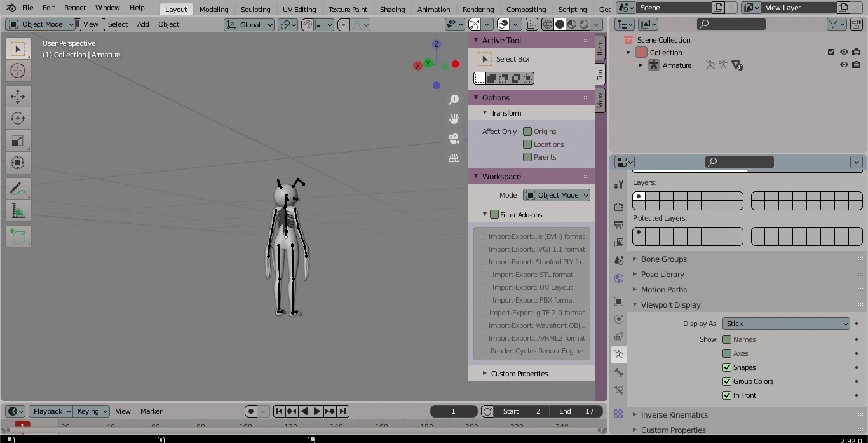Select the Scale tool
Screen dimensions: 868x443
[x=18, y=140]
